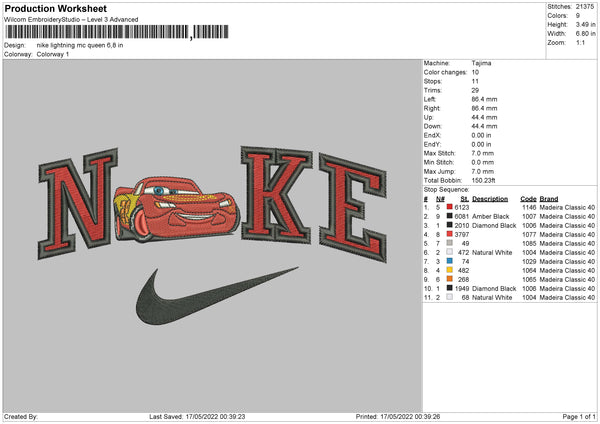Image resolution: width=600 pixels, height=424 pixels.
Task: Select the Diamond Black swatch with 1949 stitches
Action: coord(450,288)
